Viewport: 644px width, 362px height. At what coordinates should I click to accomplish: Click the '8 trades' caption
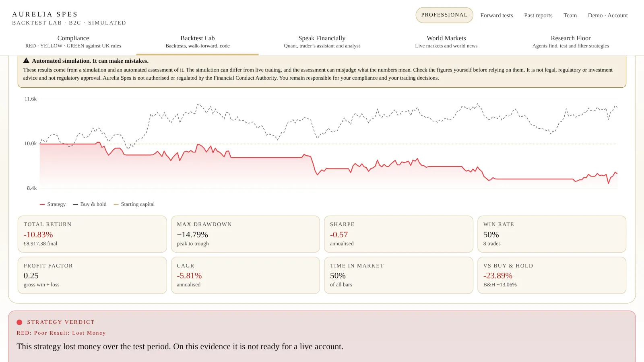point(492,244)
